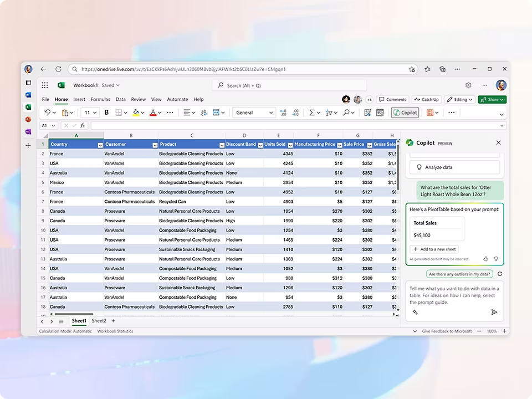The width and height of the screenshot is (532, 399).
Task: Open the Units Sold filter dropdown
Action: [290, 145]
